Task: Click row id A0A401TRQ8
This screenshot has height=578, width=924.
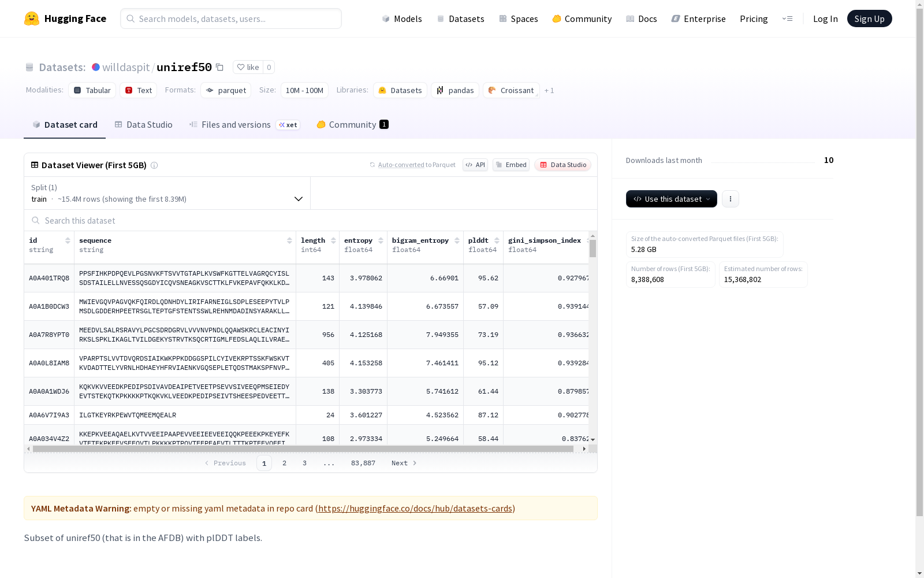Action: [x=49, y=278]
